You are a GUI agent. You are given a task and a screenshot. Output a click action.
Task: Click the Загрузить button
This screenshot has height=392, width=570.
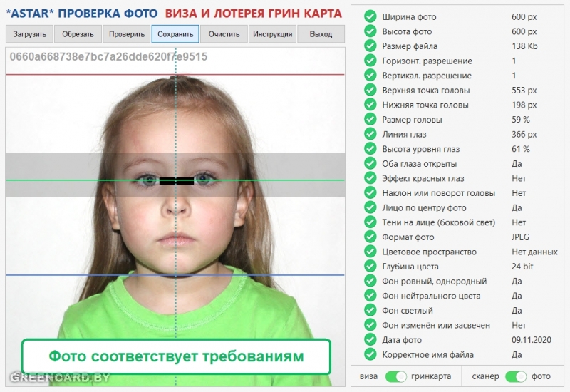29,34
